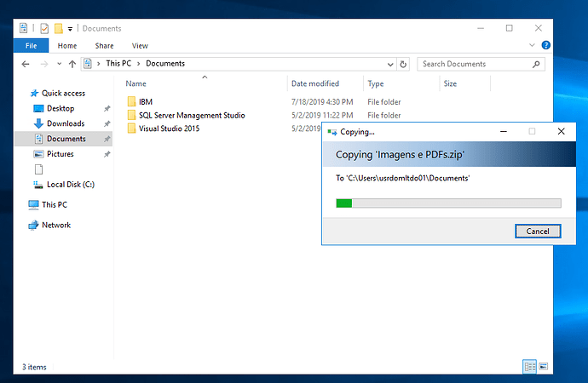Sort by the Size column header
Viewport: 588px width, 383px height.
click(450, 83)
